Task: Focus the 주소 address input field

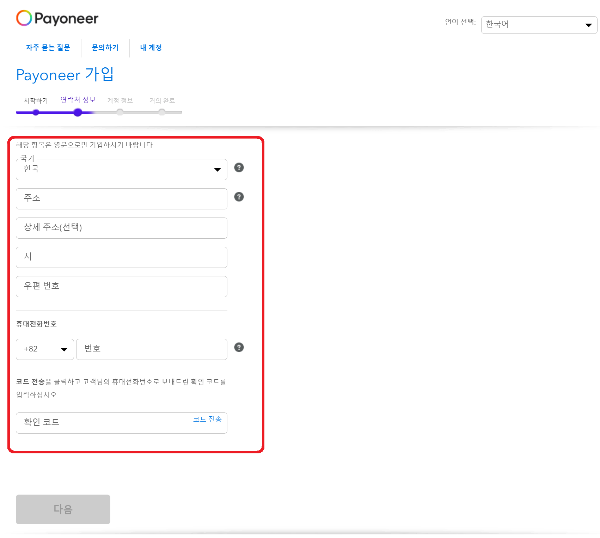Action: (x=122, y=199)
